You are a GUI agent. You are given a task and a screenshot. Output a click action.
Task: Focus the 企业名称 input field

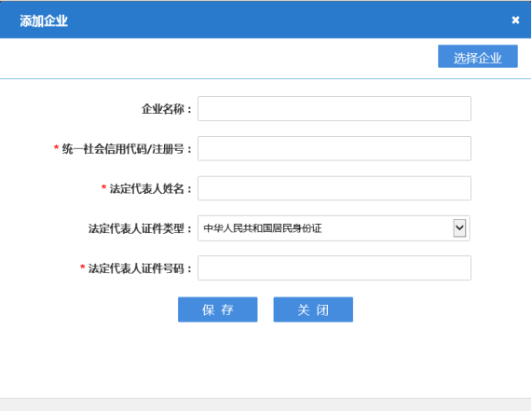(x=334, y=109)
